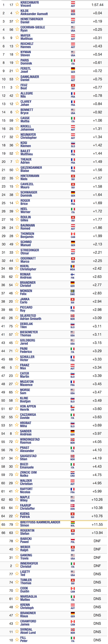The width and height of the screenshot is (108, 644).
Task: Select the row for MONSEN Felix
Action: point(54,293)
